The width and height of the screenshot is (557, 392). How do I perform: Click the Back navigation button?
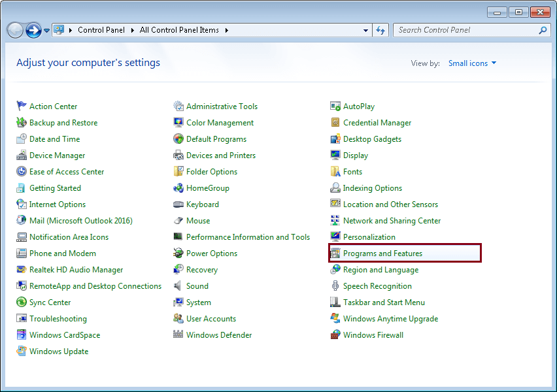click(x=15, y=31)
